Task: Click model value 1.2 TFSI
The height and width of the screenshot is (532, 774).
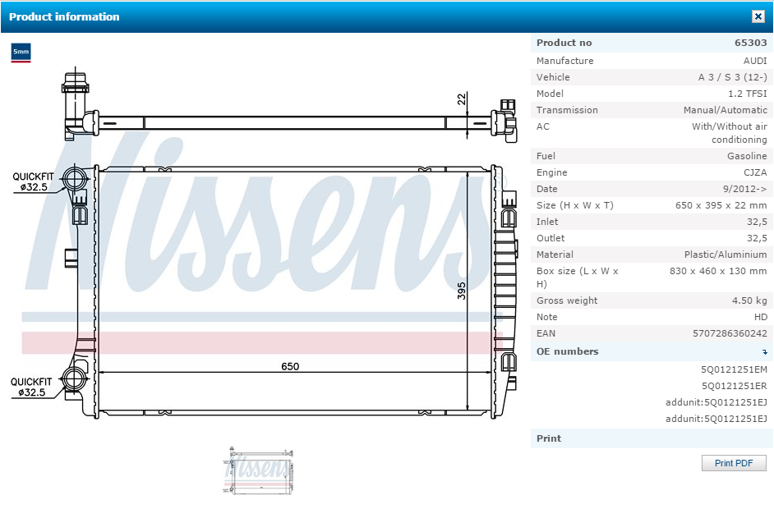Action: tap(748, 94)
